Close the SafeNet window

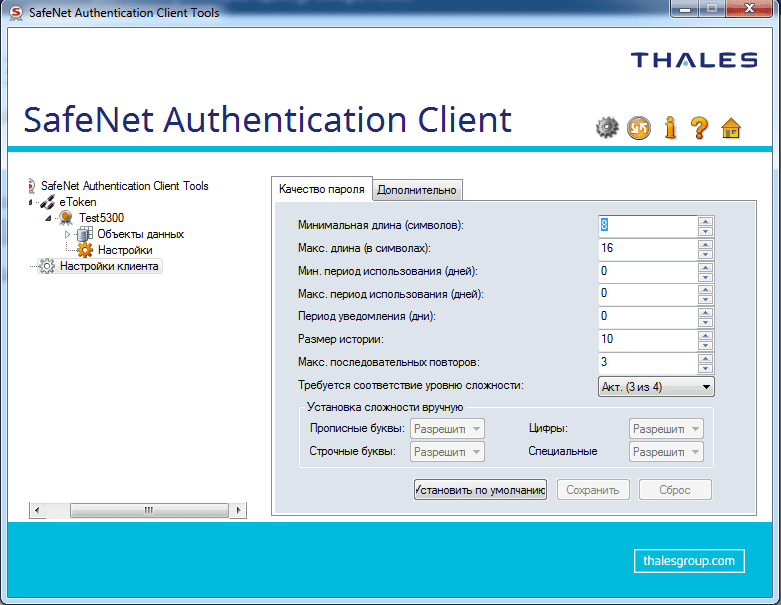(749, 8)
